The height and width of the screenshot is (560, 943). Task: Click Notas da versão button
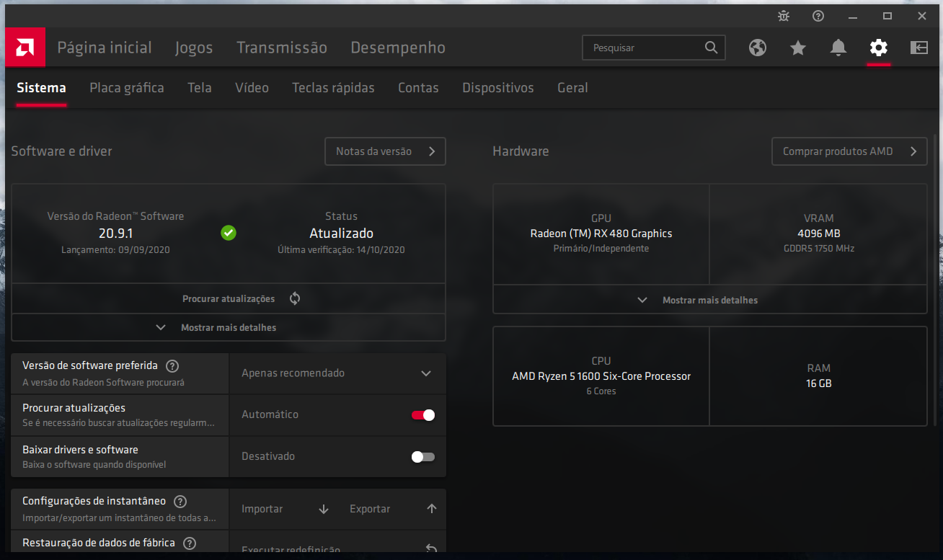[x=385, y=151]
